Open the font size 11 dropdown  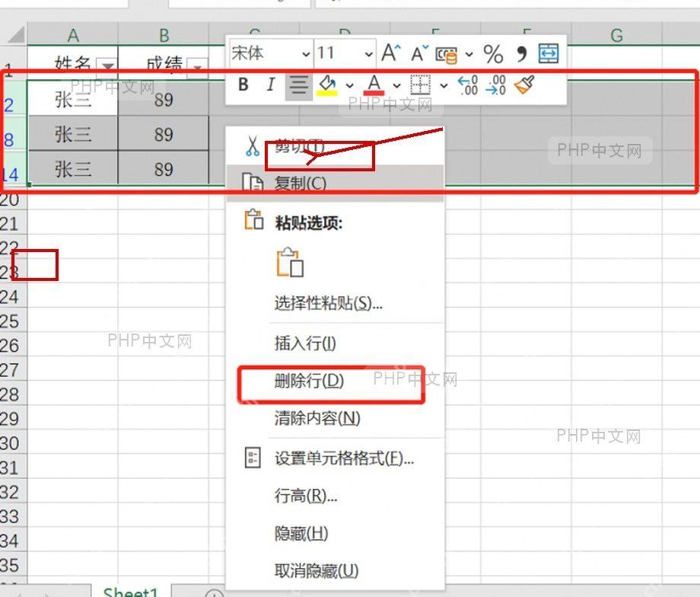coord(369,54)
